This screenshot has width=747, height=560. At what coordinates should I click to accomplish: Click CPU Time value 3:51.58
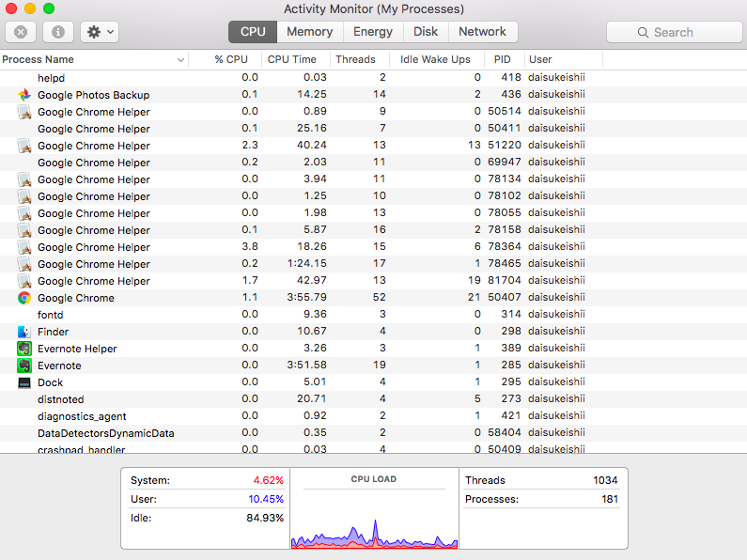307,365
